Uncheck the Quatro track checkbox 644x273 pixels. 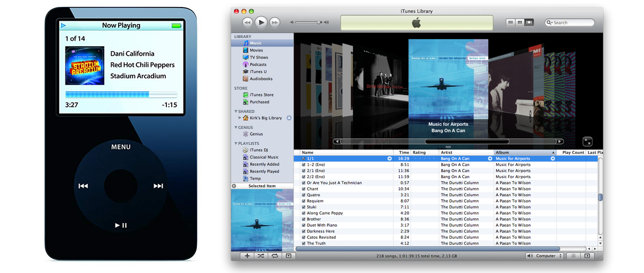[x=304, y=195]
